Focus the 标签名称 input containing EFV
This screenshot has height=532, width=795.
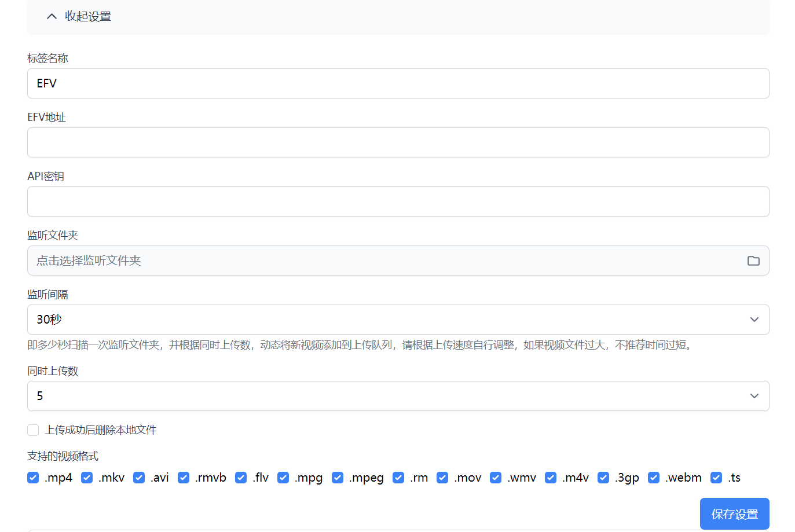(398, 83)
